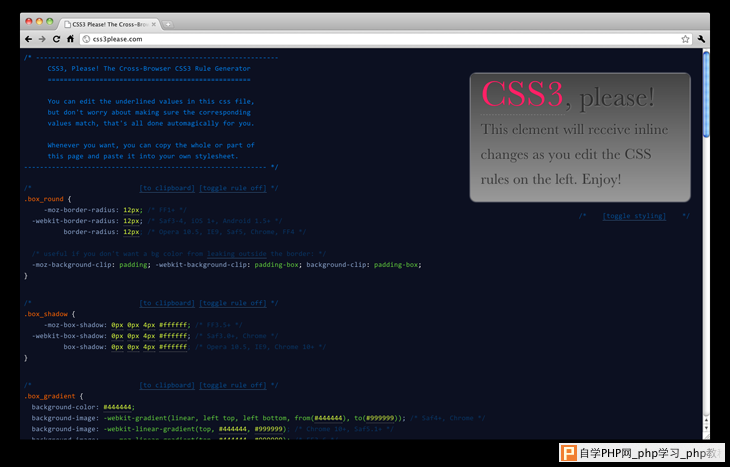This screenshot has height=467, width=730.
Task: Close the CSS3 Please! tab
Action: pyautogui.click(x=154, y=24)
